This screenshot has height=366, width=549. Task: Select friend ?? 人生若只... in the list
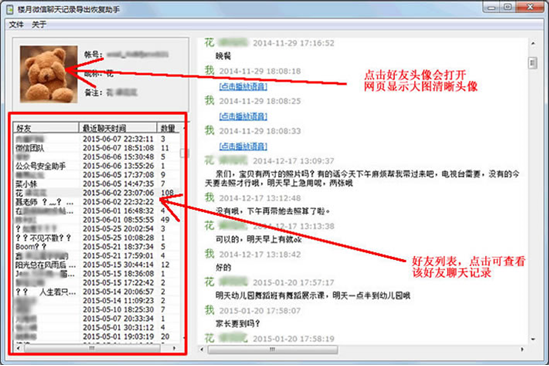(97, 292)
